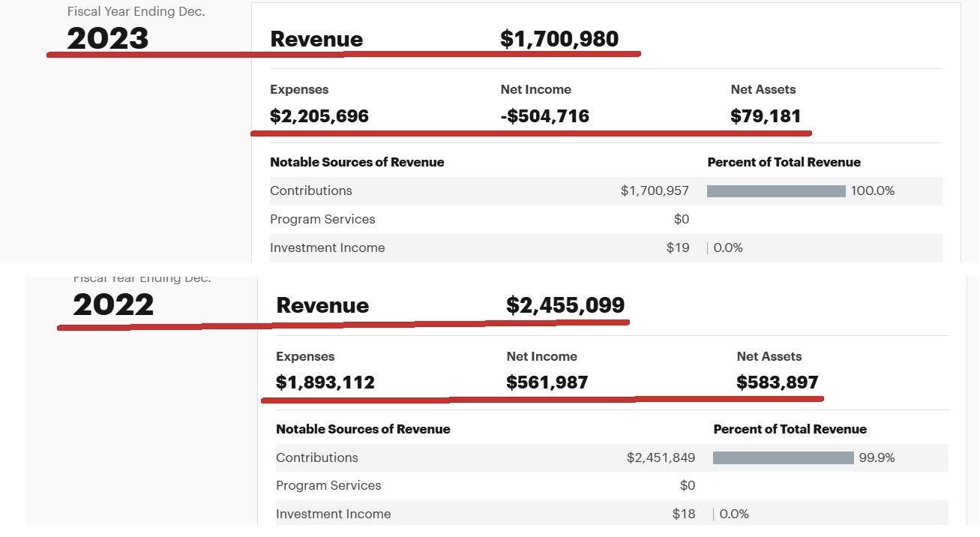Select the 2023 contributions amount $1,700,957

[x=655, y=190]
